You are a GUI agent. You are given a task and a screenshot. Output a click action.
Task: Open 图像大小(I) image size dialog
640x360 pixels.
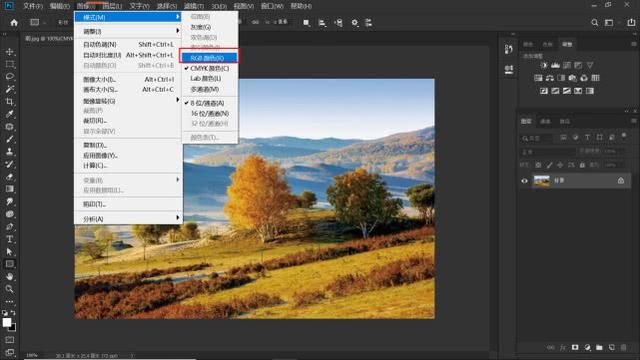(x=128, y=79)
